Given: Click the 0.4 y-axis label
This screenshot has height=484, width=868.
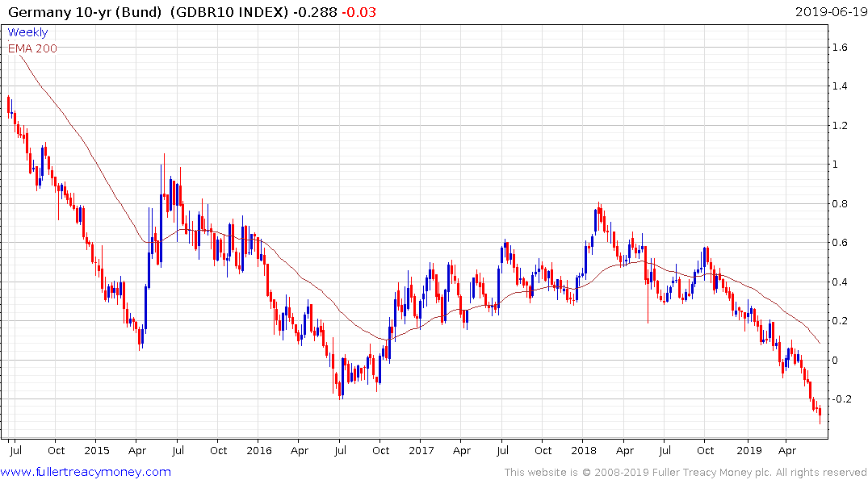Looking at the screenshot, I should click(840, 282).
